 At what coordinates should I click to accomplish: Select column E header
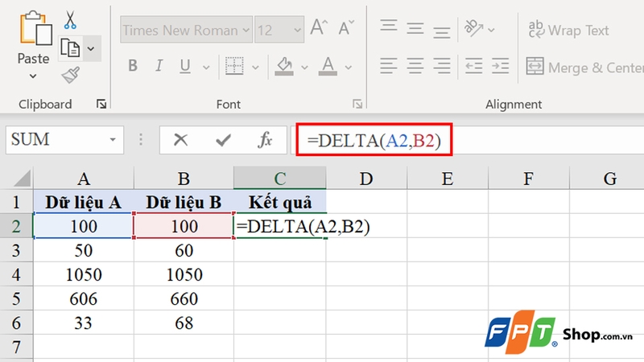tap(448, 179)
